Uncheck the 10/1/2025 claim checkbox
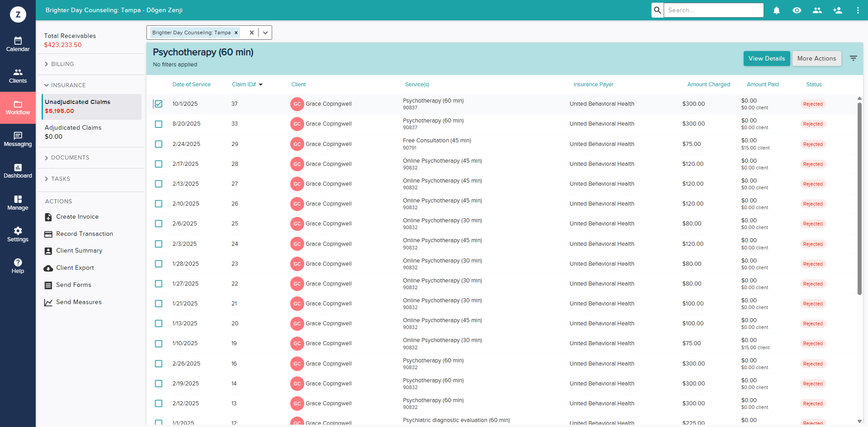The image size is (868, 427). (x=158, y=104)
